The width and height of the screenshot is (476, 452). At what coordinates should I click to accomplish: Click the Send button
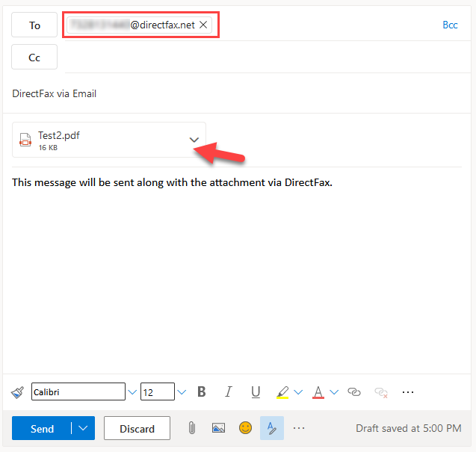tap(42, 428)
